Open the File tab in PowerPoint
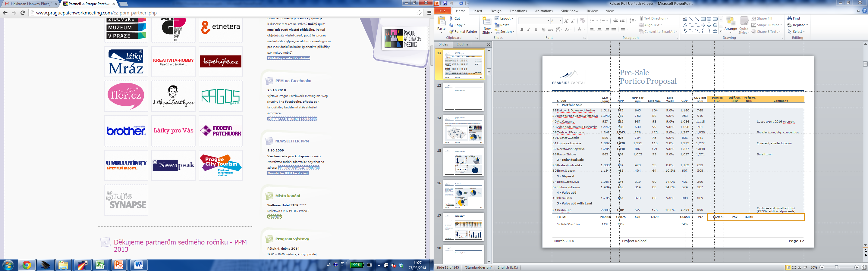The image size is (868, 271). coord(442,11)
